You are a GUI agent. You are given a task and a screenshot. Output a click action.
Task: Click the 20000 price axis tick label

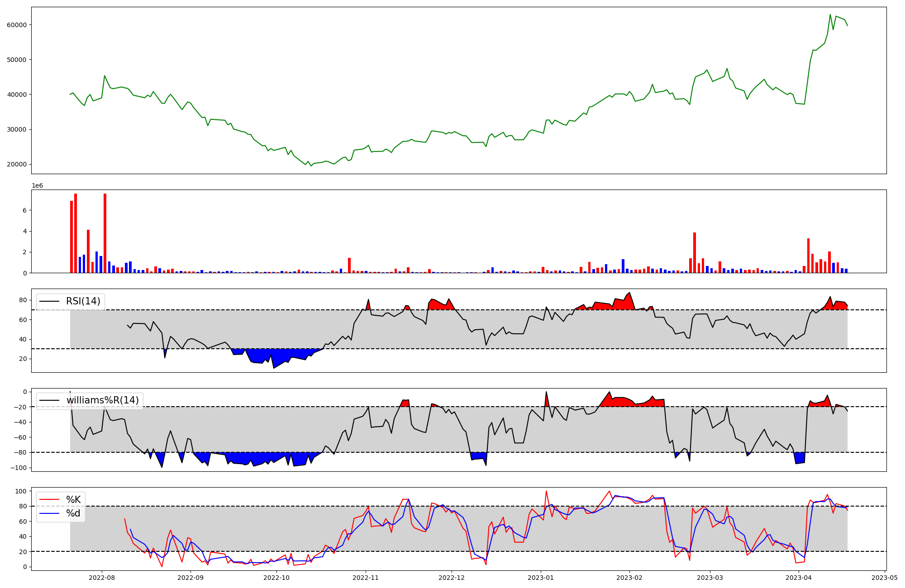[17, 165]
